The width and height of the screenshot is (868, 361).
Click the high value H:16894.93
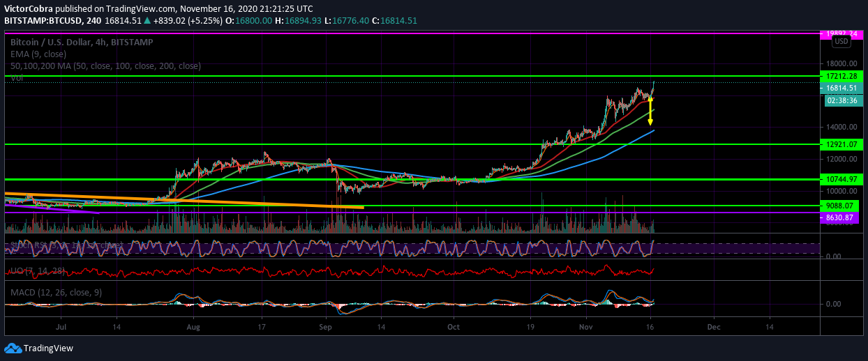tap(298, 20)
